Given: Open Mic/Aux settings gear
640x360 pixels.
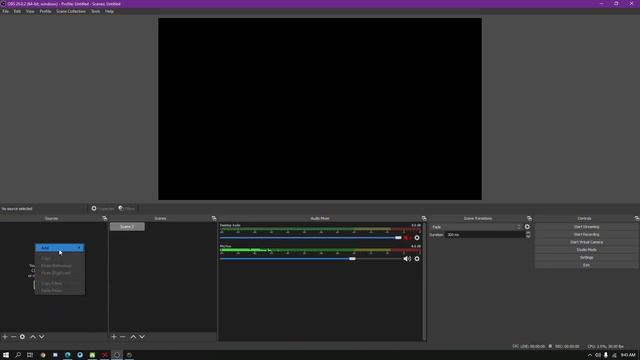Looking at the screenshot, I should click(x=417, y=259).
